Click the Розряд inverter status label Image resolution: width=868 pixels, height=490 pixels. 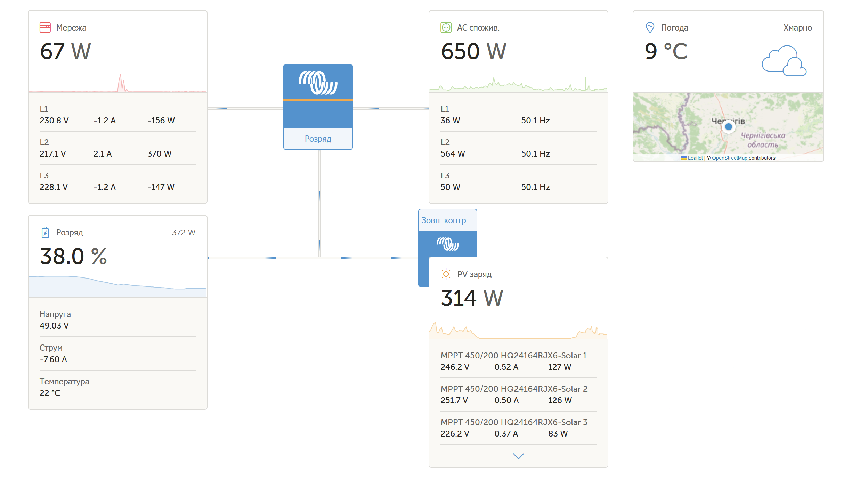click(318, 139)
